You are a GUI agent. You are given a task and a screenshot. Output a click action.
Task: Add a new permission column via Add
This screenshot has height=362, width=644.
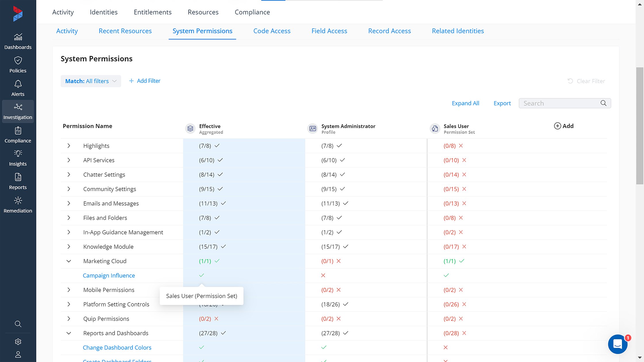[564, 126]
